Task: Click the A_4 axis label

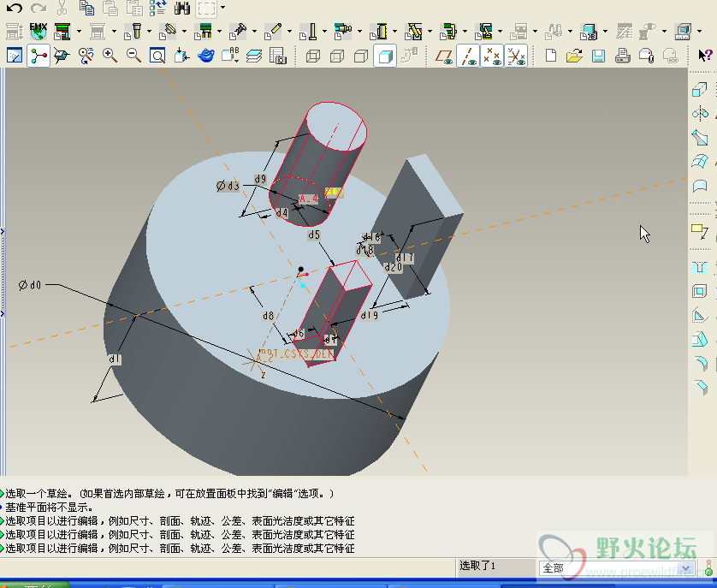Action: pos(309,199)
